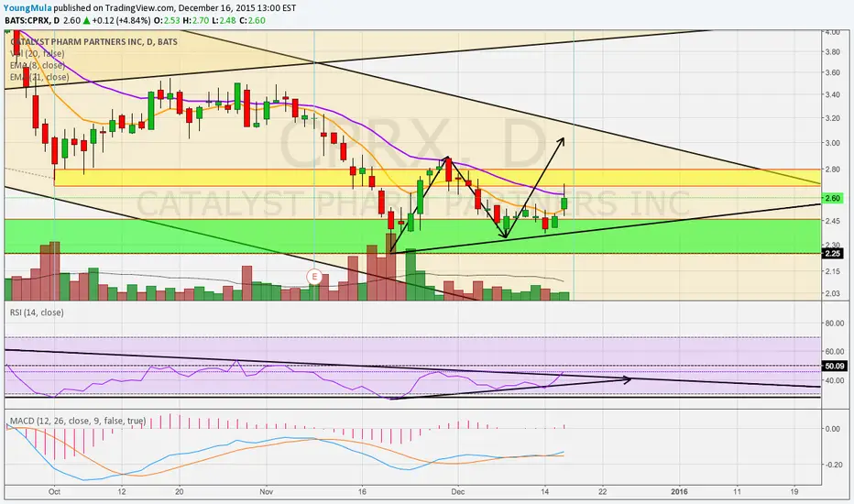Select the 2016 date axis label
Viewport: 854px width, 504px height.
679,491
